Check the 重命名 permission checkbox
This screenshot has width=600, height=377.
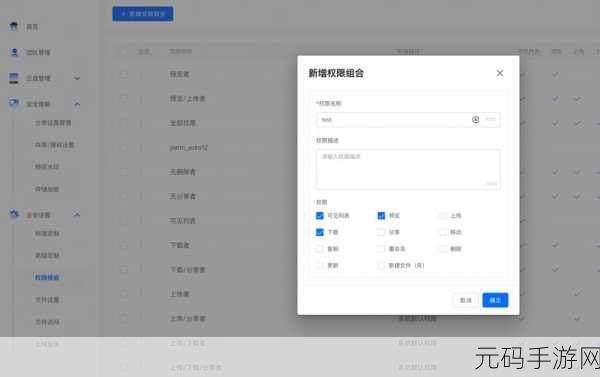pos(381,249)
